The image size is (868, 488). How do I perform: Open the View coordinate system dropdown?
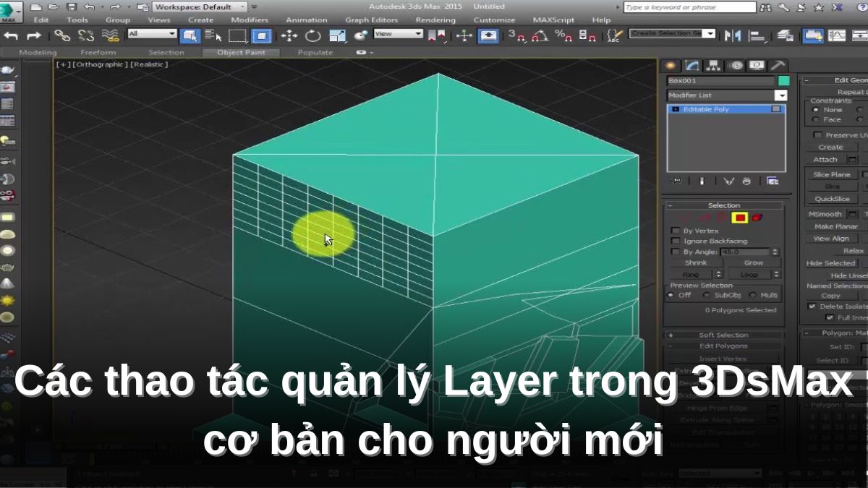coord(398,34)
